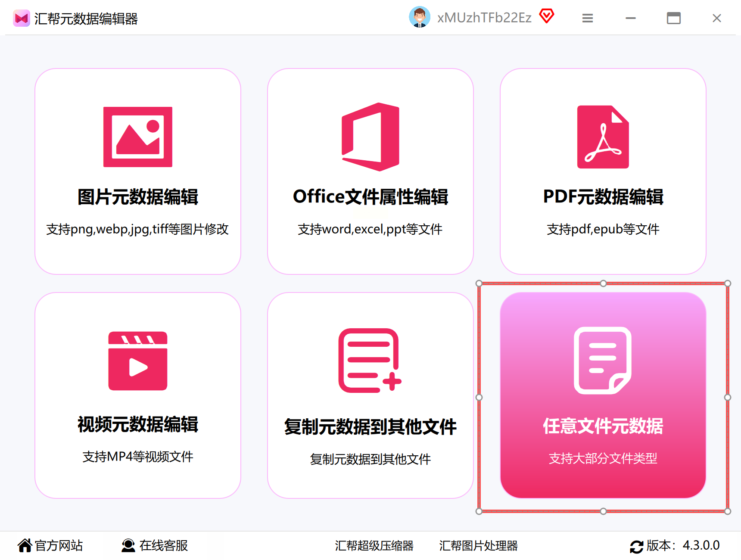741x560 pixels.
Task: Open the hamburger menu
Action: point(588,18)
